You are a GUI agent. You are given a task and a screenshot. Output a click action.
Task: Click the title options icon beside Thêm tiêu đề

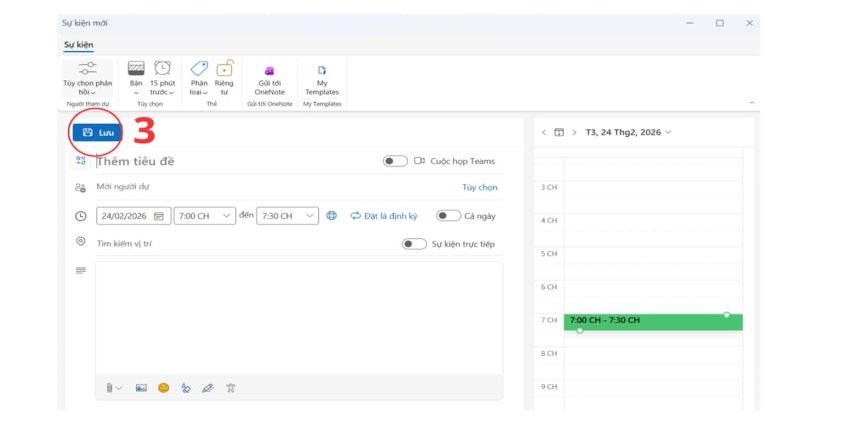pyautogui.click(x=81, y=160)
